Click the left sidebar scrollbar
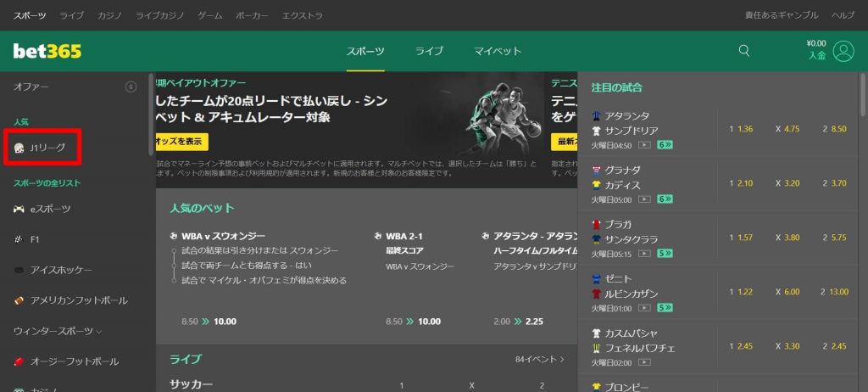Viewport: 868px width, 392px height. tap(152, 115)
